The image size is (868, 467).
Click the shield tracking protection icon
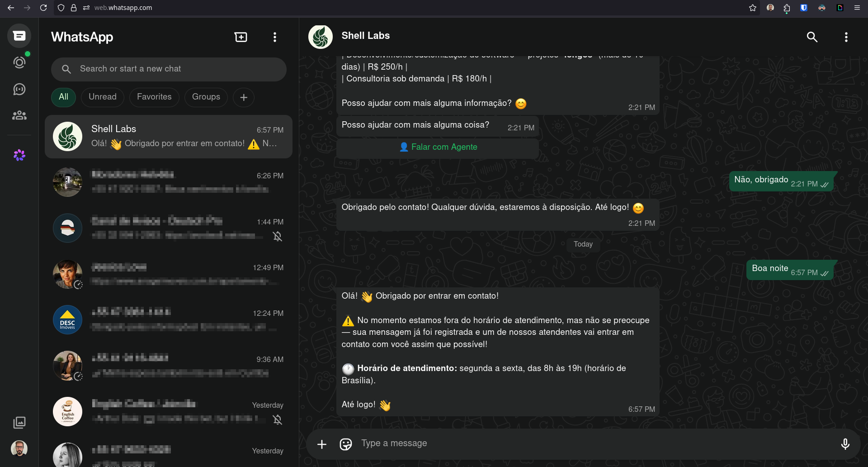click(x=61, y=8)
